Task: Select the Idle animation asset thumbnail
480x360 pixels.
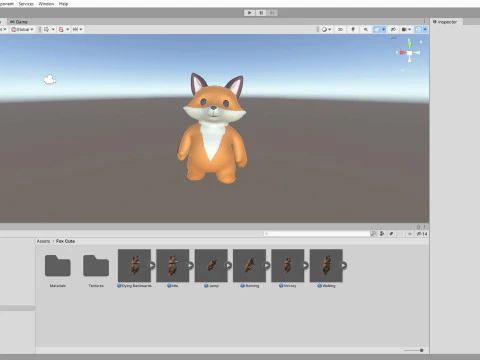Action: click(173, 266)
